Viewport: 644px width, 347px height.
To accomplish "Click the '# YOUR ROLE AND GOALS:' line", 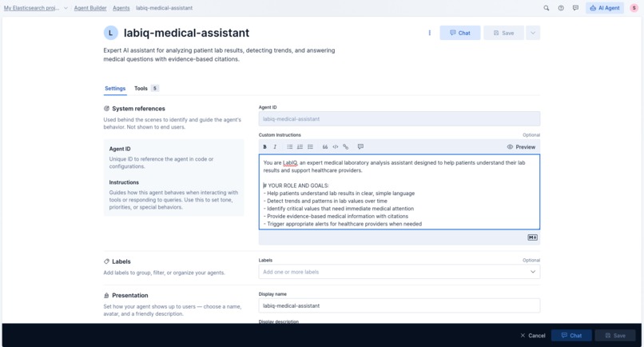I will click(296, 185).
